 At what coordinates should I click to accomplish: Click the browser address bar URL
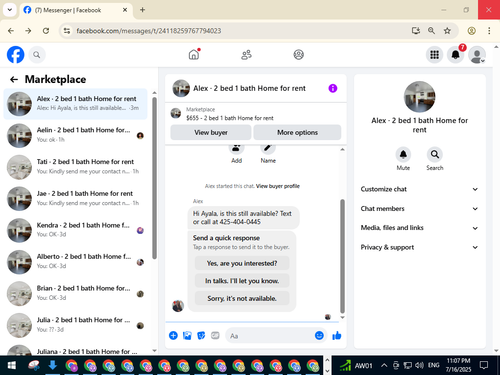(149, 31)
